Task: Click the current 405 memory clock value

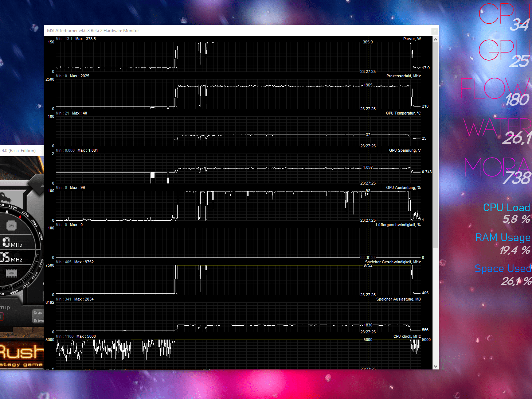Action: 425,293
